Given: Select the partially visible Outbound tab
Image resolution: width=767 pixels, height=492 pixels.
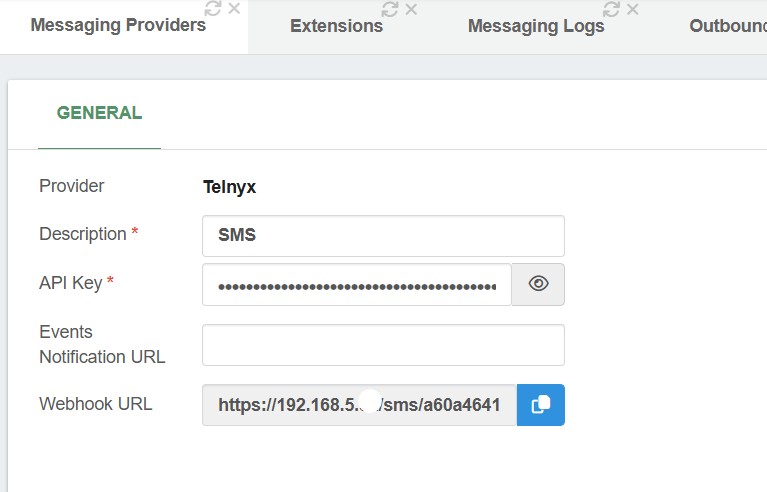Looking at the screenshot, I should 728,26.
